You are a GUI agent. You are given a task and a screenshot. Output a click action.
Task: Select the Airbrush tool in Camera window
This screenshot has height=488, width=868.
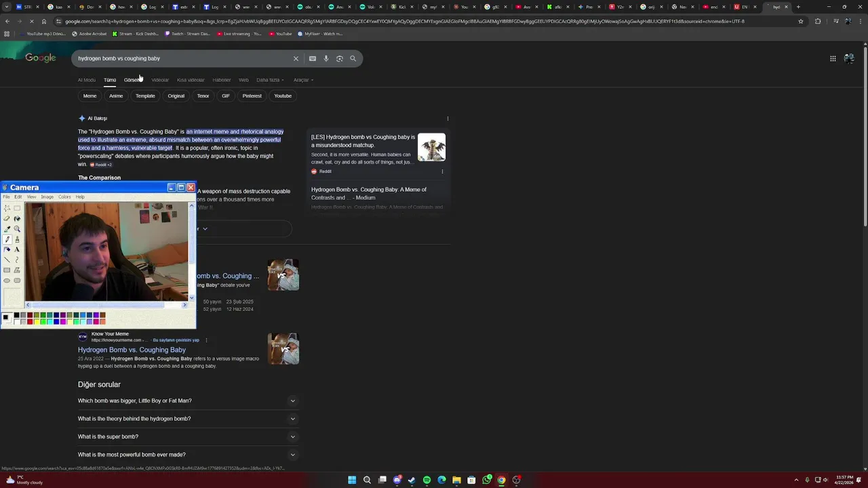coord(7,249)
